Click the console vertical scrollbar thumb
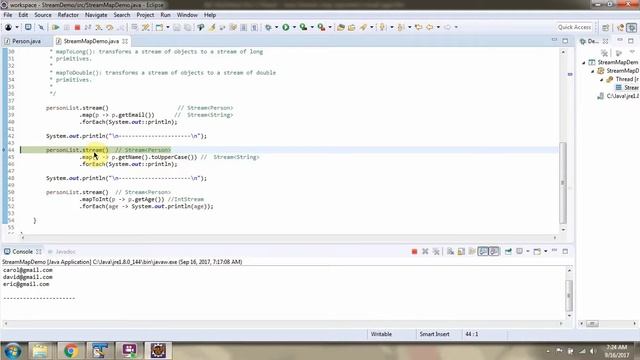The height and width of the screenshot is (360, 640). pyautogui.click(x=569, y=295)
